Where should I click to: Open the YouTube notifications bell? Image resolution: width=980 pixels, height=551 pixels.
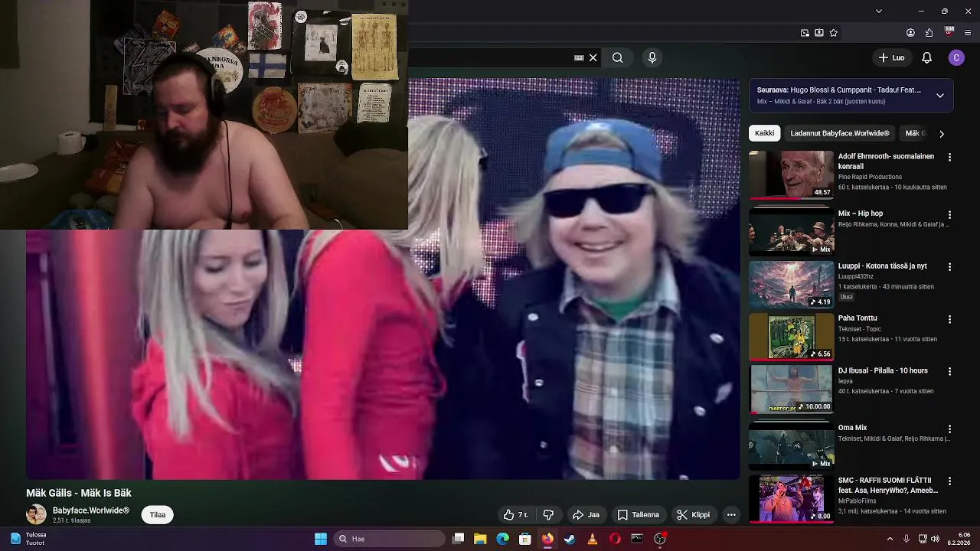pyautogui.click(x=926, y=57)
